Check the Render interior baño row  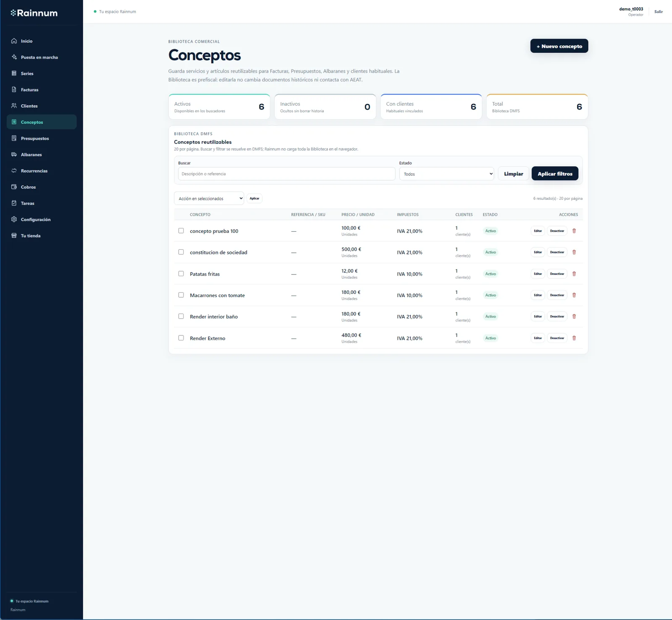click(181, 317)
